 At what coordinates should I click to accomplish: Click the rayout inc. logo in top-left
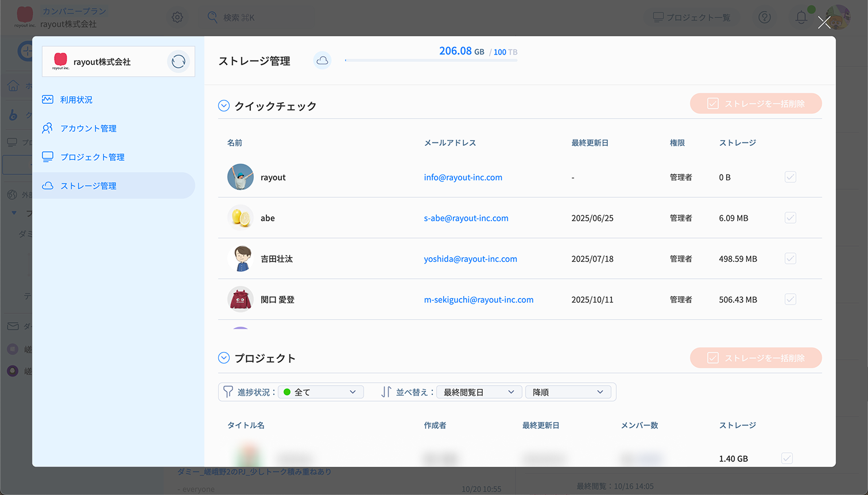coord(25,17)
